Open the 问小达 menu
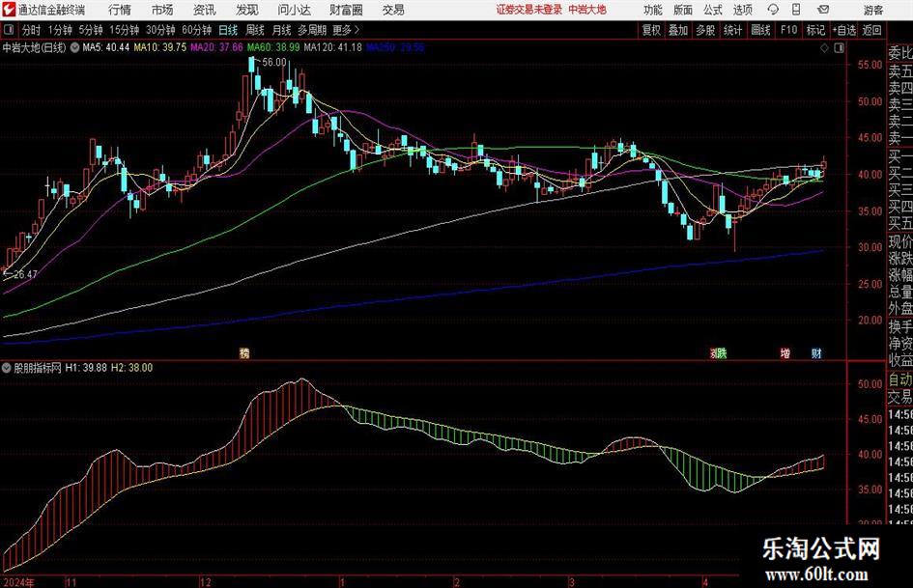 tap(294, 10)
